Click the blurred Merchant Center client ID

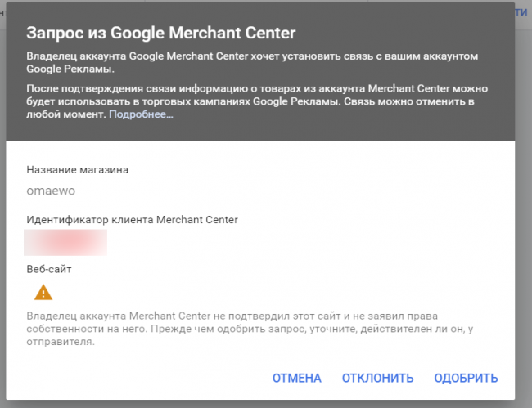tap(65, 243)
